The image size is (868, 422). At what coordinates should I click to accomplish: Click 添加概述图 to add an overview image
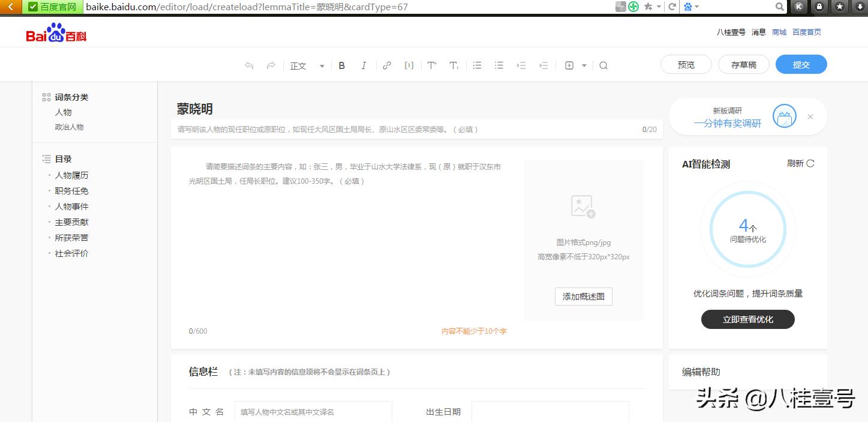[582, 296]
